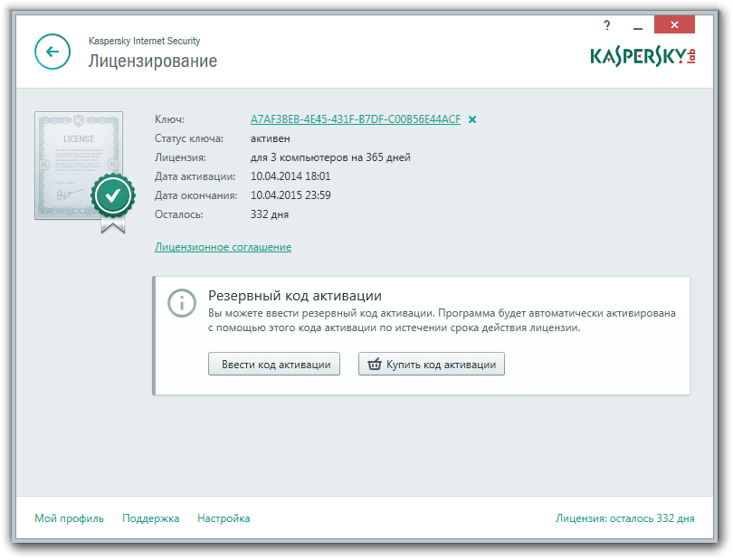733x560 pixels.
Task: Click the Kaspersky Internet Security title text
Action: pyautogui.click(x=145, y=41)
